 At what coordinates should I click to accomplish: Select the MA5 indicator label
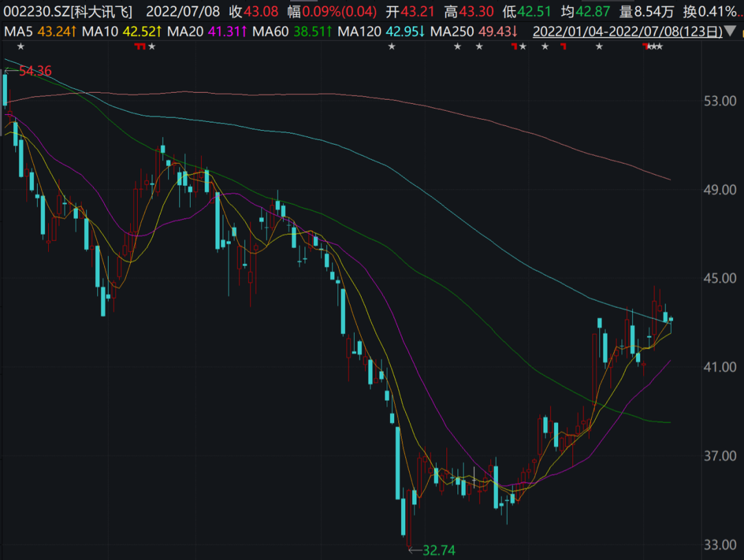(18, 32)
